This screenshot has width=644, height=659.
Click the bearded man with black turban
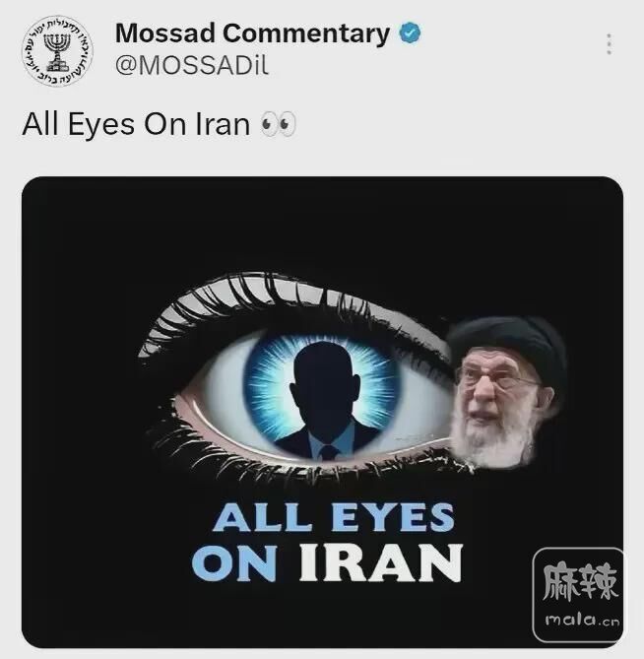tap(506, 392)
